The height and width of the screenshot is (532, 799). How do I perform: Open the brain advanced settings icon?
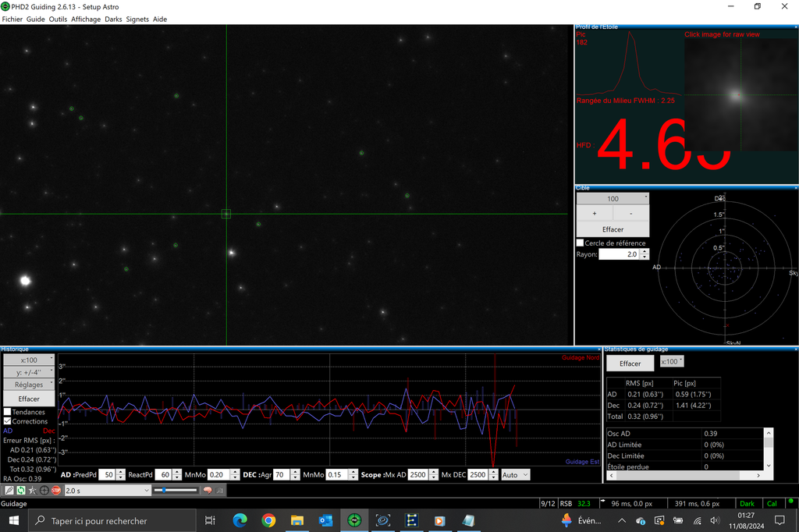[208, 490]
